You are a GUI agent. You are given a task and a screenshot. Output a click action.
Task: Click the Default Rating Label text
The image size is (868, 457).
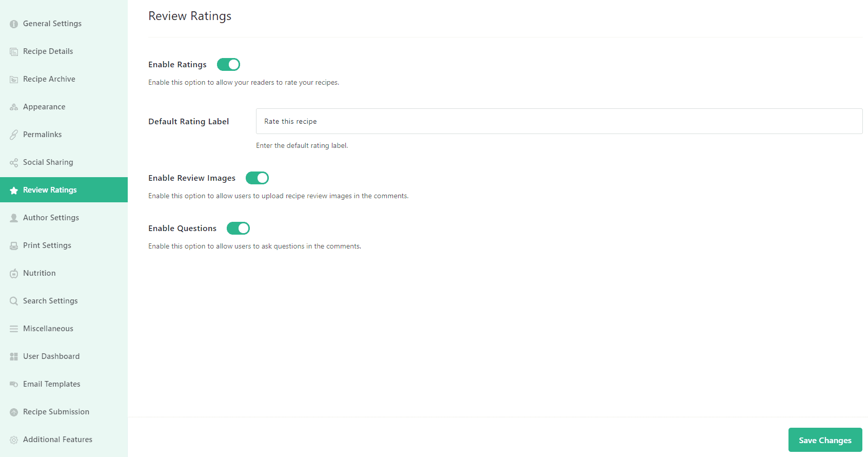(x=189, y=122)
